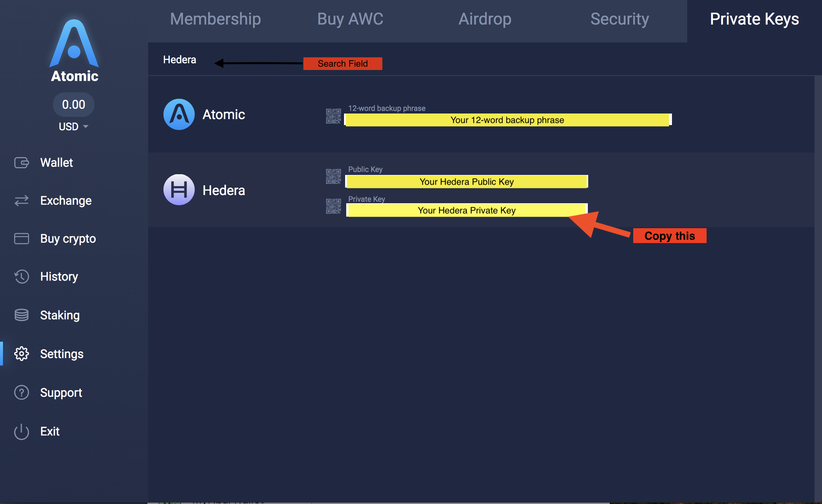Open the Security tab
Viewport: 822px width, 504px height.
pyautogui.click(x=619, y=19)
